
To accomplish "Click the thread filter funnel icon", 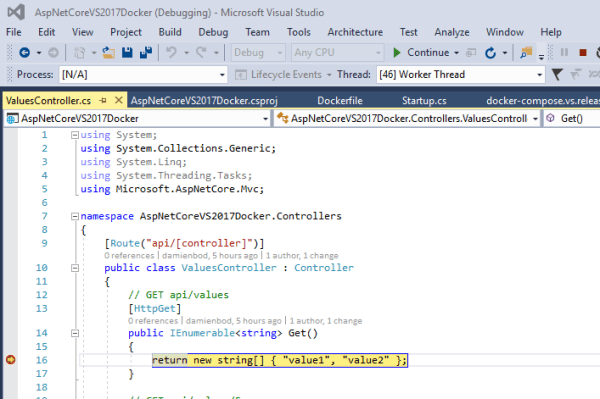I will pos(557,74).
